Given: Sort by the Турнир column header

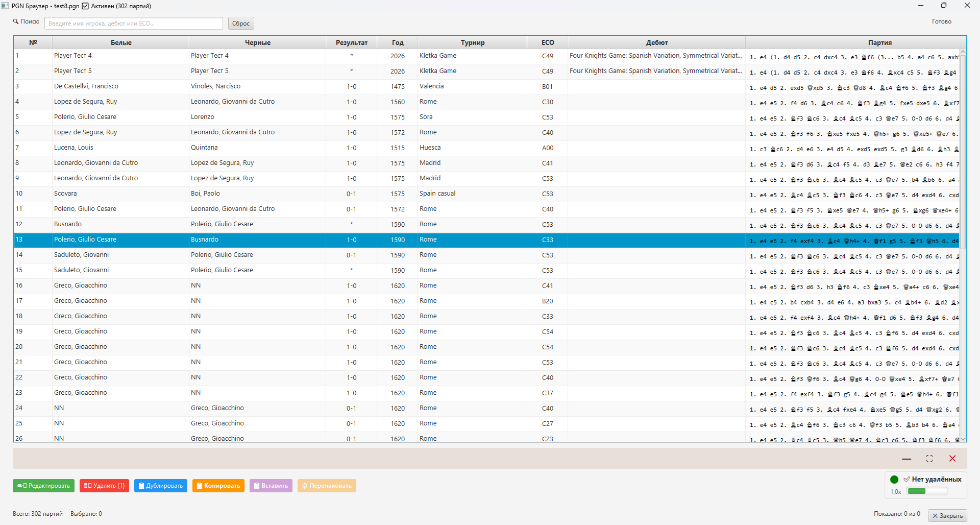Looking at the screenshot, I should [473, 42].
